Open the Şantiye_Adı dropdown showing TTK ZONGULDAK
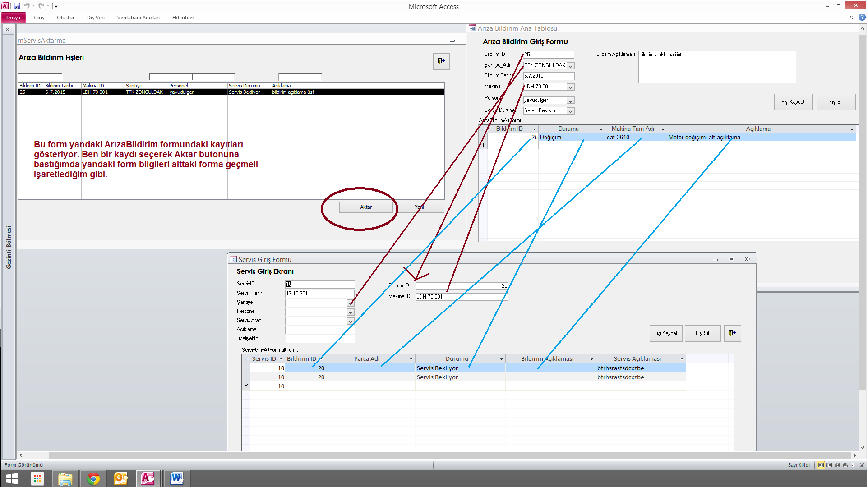The image size is (868, 487). [x=570, y=66]
